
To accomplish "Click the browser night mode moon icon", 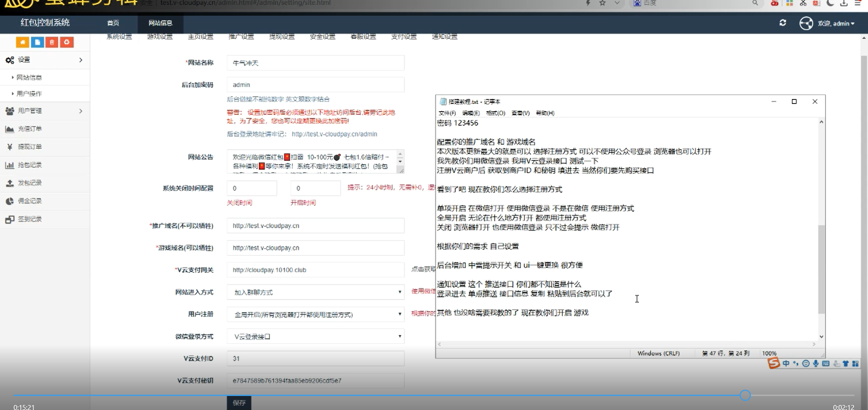I will 830,3.
